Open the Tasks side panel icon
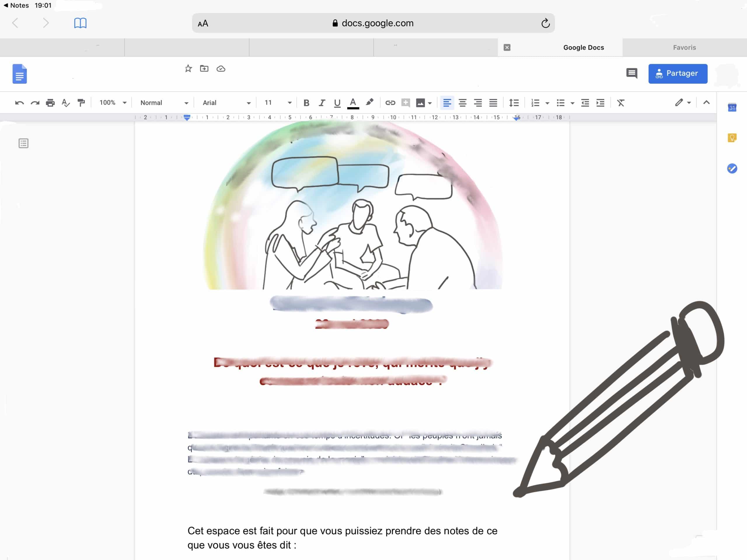Image resolution: width=747 pixels, height=560 pixels. coord(732,168)
